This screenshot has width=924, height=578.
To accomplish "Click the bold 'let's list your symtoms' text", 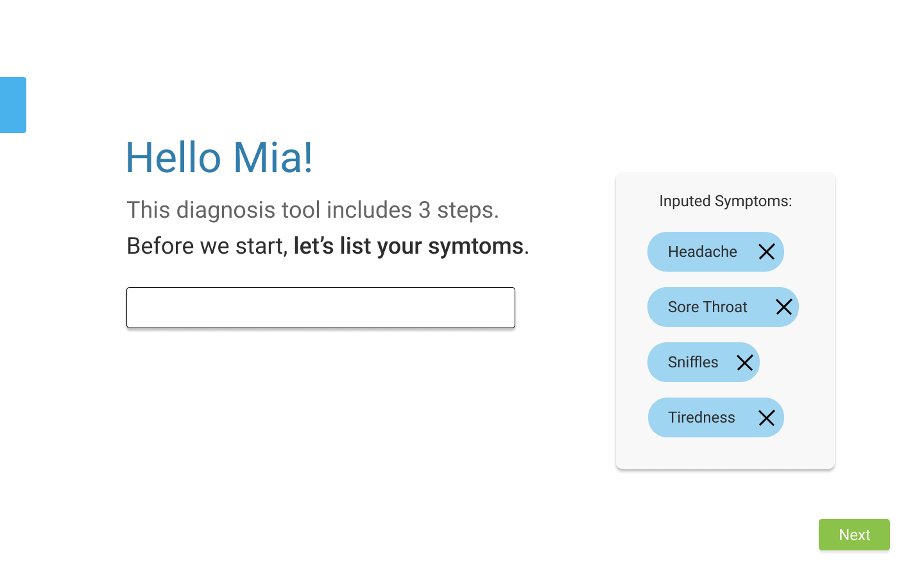I will click(409, 245).
